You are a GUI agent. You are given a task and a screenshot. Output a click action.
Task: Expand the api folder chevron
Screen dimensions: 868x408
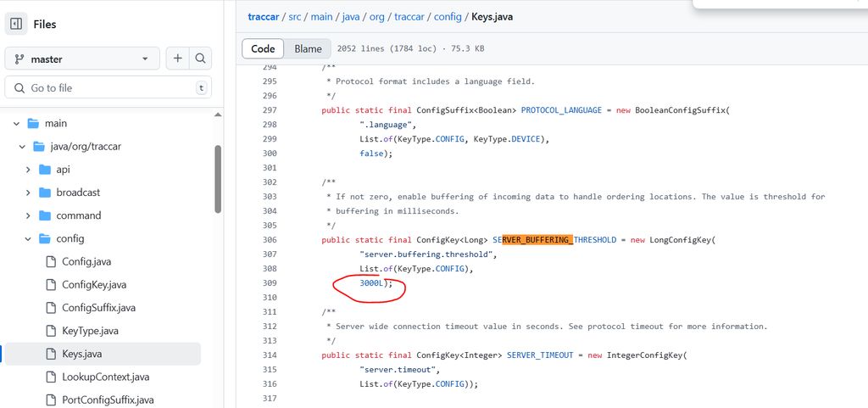[x=28, y=170]
